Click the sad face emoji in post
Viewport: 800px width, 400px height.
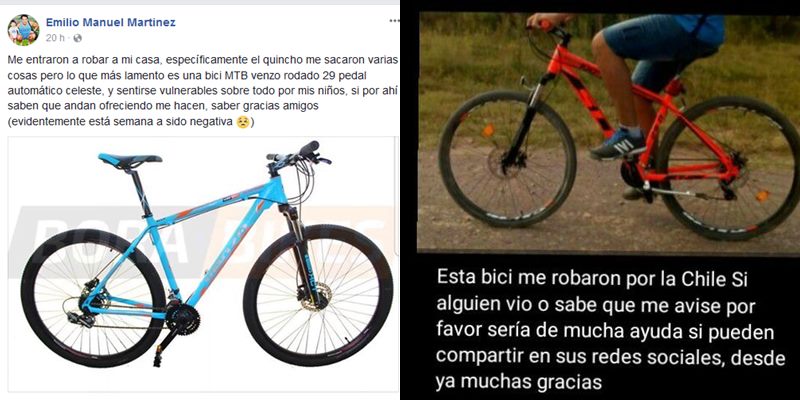click(243, 122)
